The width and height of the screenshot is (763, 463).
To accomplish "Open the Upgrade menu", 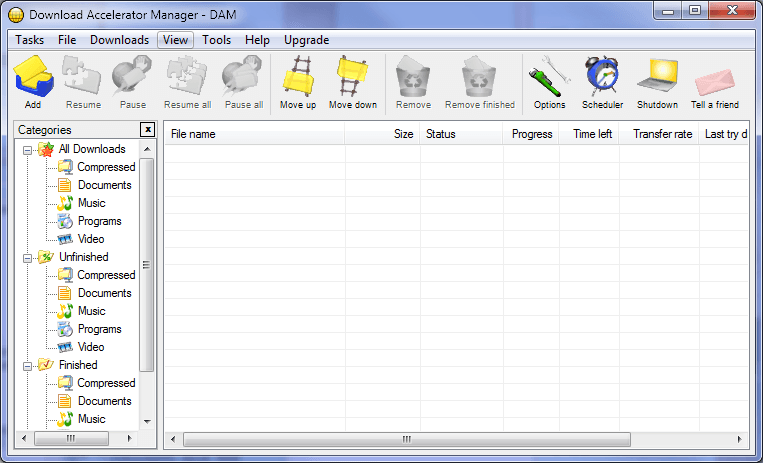I will [307, 40].
